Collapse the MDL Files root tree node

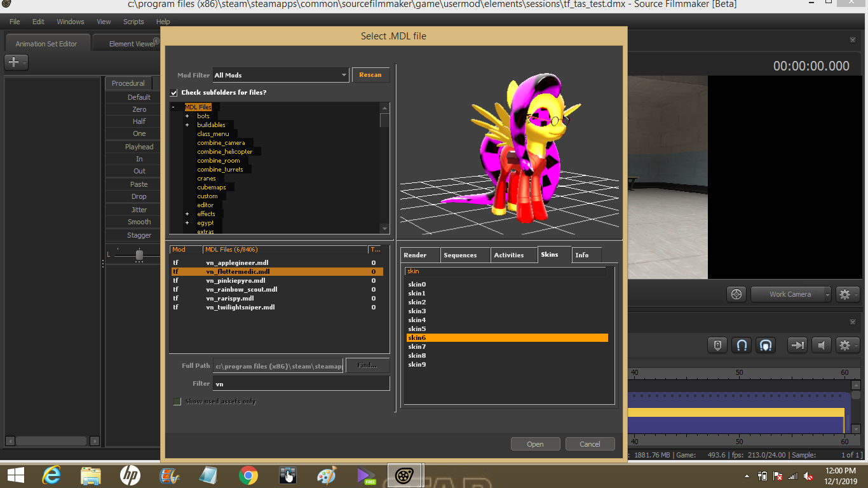173,107
